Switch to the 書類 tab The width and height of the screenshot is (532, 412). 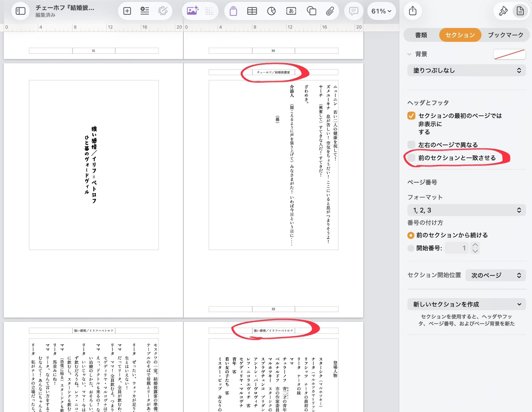click(x=421, y=35)
